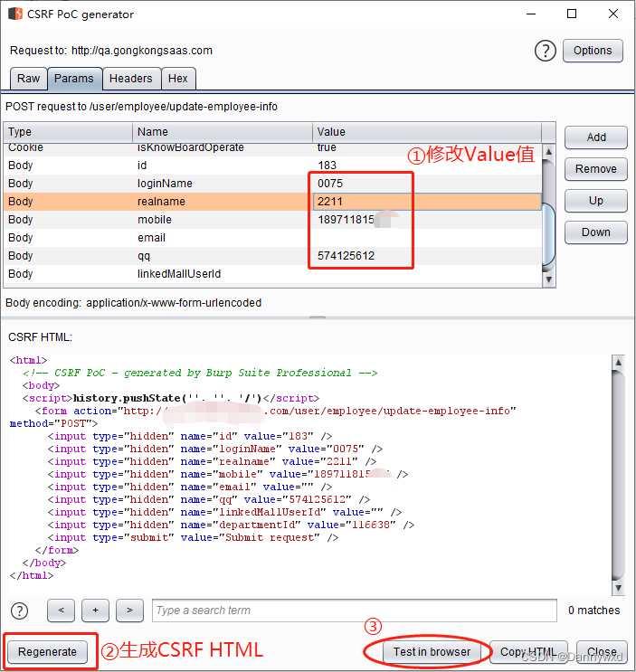Move parameter up with Up button

(x=595, y=201)
